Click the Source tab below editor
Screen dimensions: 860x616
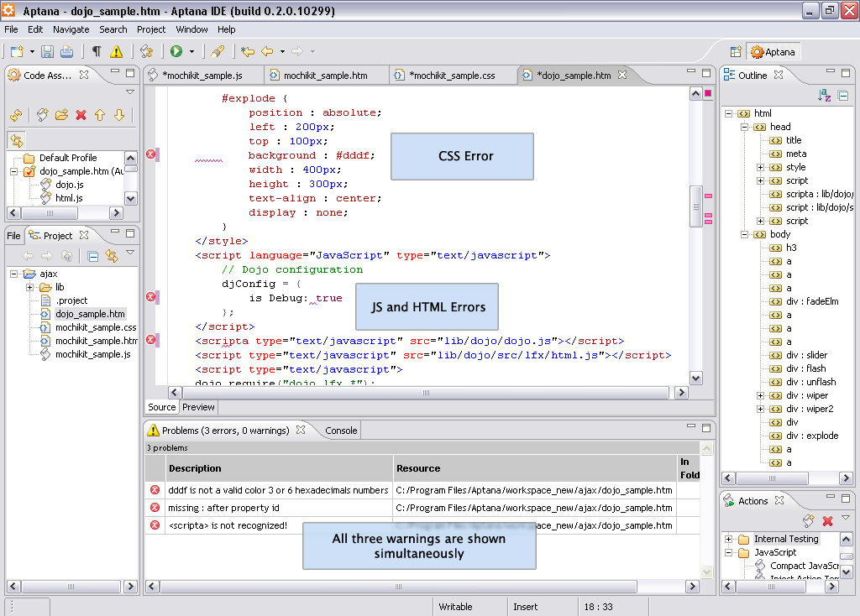[162, 407]
